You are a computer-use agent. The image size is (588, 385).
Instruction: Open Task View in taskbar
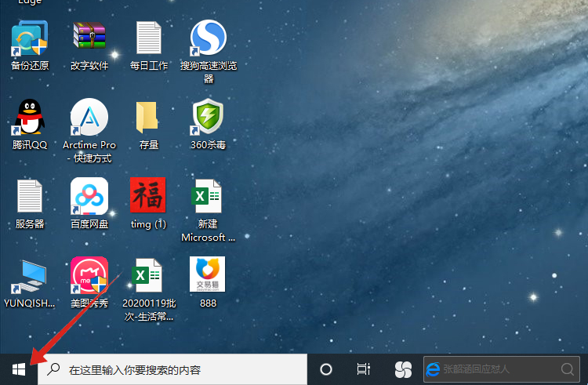[363, 369]
